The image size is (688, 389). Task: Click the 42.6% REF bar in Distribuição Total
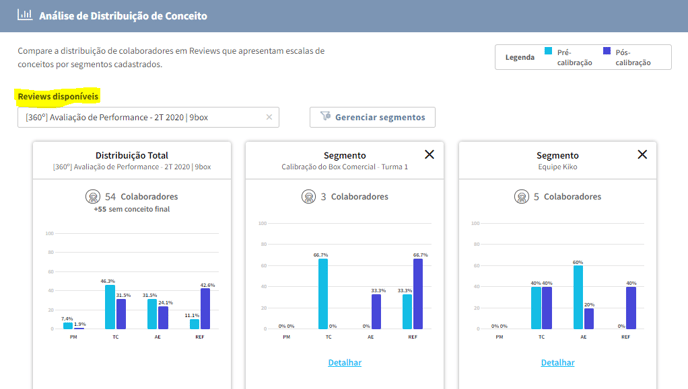(205, 309)
